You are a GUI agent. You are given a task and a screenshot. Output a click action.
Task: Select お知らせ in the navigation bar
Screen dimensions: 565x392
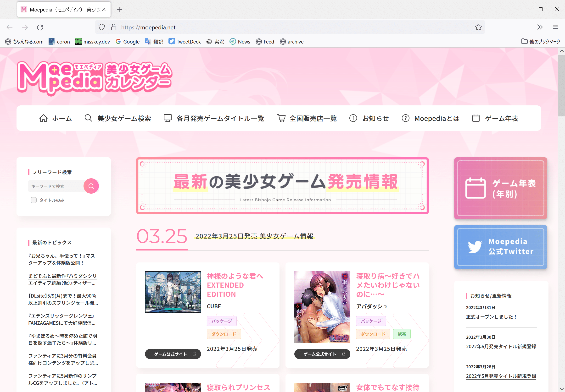coord(369,119)
